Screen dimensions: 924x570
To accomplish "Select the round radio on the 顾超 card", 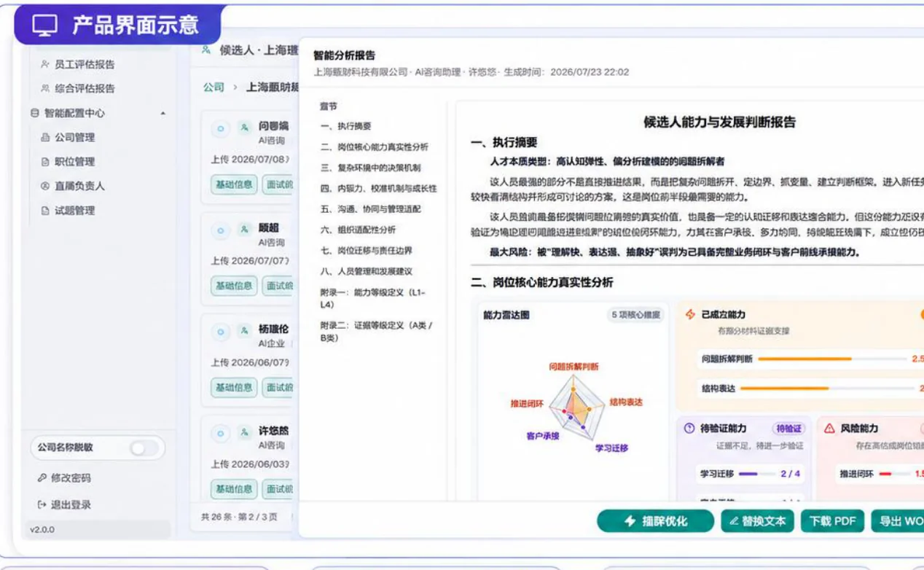I will pyautogui.click(x=221, y=230).
